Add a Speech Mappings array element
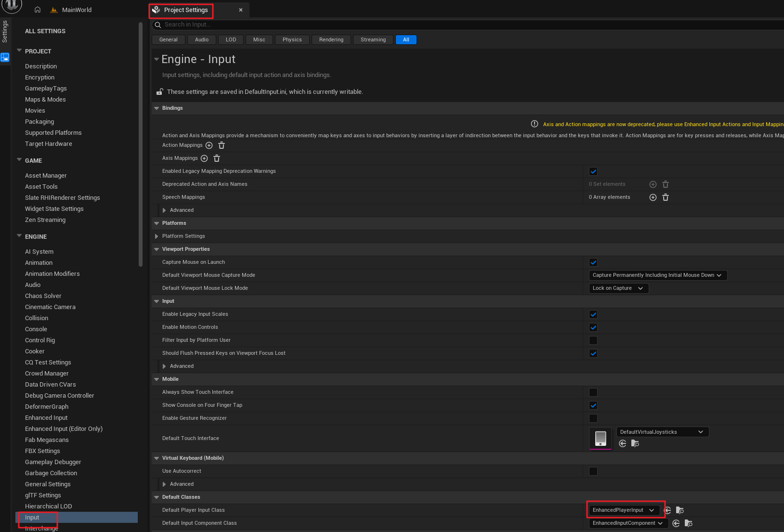The width and height of the screenshot is (784, 532). pyautogui.click(x=653, y=197)
